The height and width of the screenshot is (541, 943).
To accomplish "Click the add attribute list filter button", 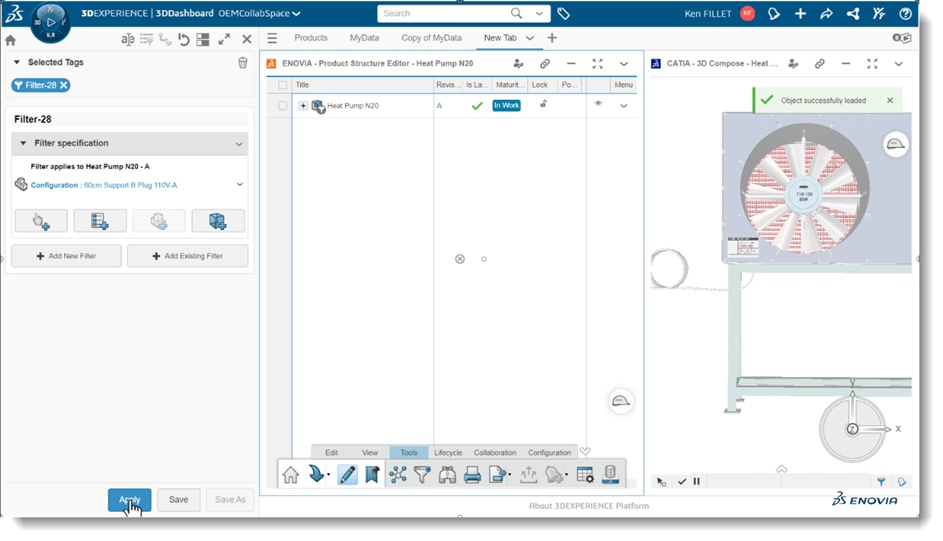I will point(100,221).
